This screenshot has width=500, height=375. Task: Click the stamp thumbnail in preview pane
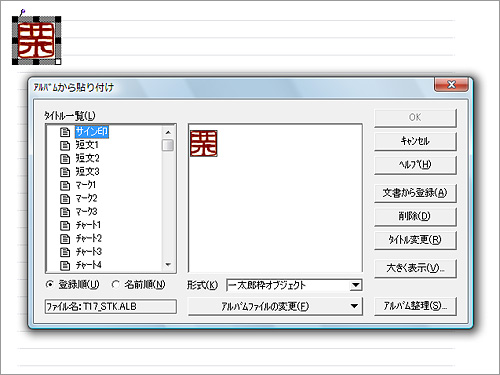204,143
